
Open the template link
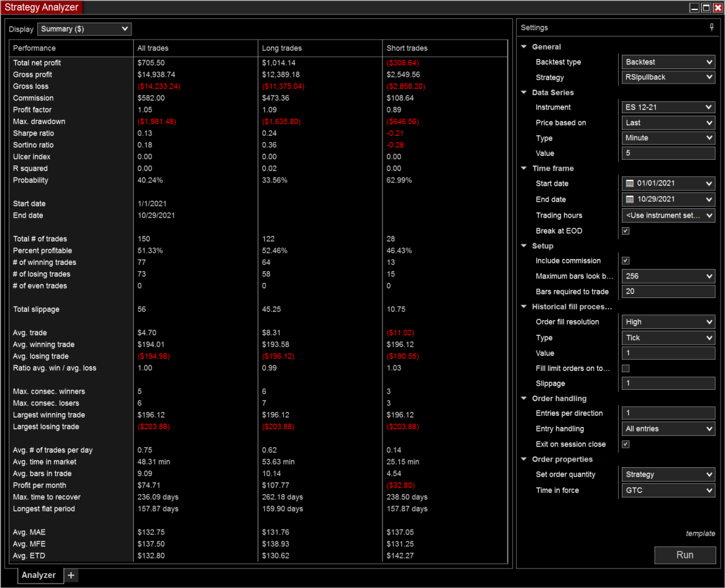(x=700, y=533)
